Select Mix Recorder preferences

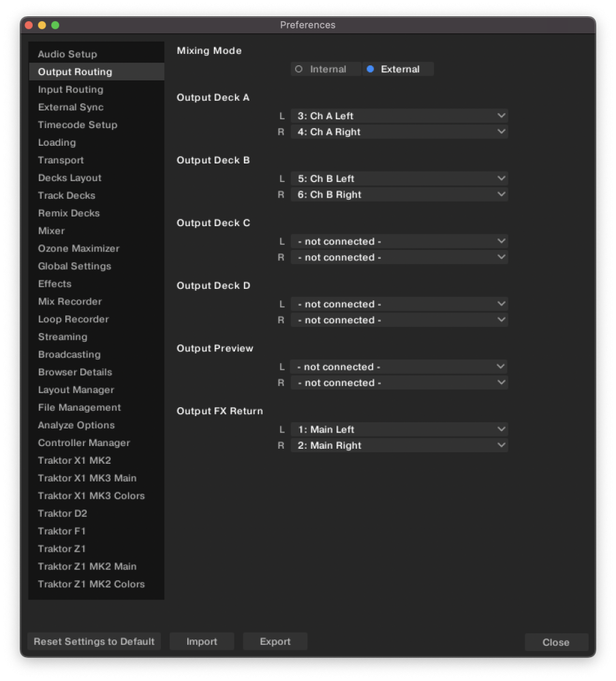coord(70,302)
